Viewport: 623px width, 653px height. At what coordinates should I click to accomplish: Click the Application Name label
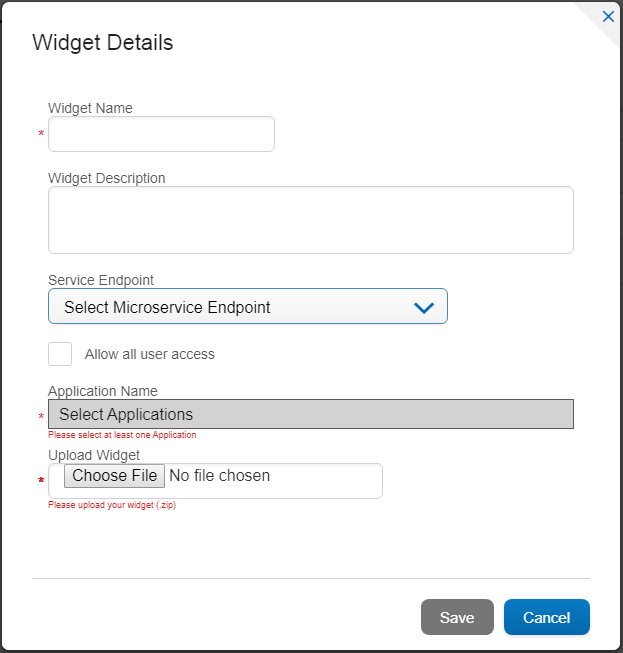pos(103,391)
